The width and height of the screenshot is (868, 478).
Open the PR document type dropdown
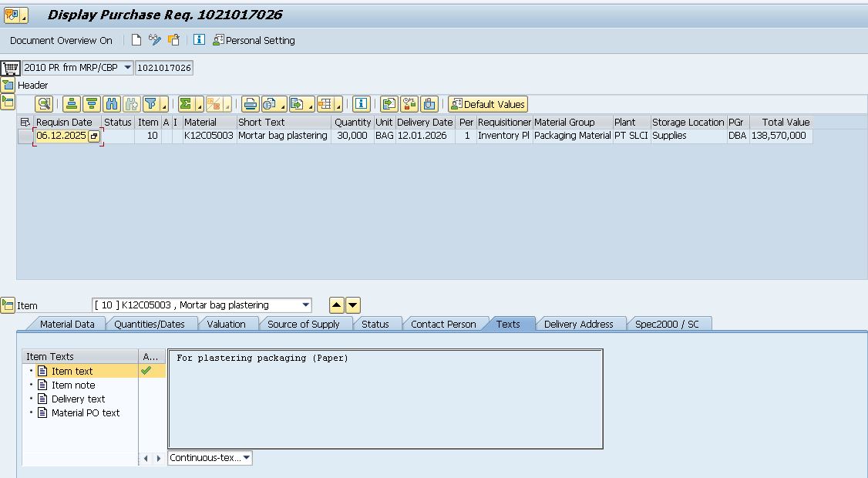tap(128, 68)
